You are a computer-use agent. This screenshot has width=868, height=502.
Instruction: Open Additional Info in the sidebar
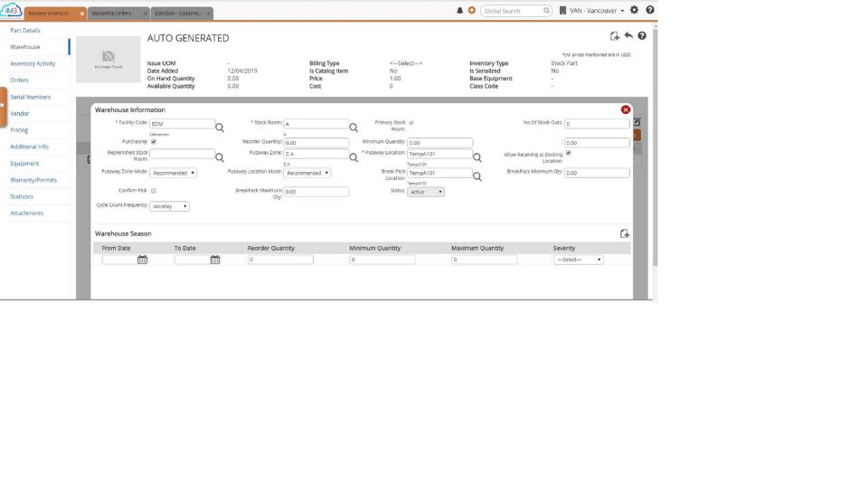coord(29,147)
